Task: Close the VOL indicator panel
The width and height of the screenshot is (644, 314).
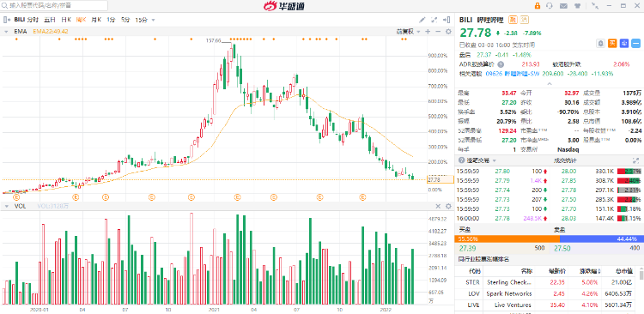Action: click(438, 206)
